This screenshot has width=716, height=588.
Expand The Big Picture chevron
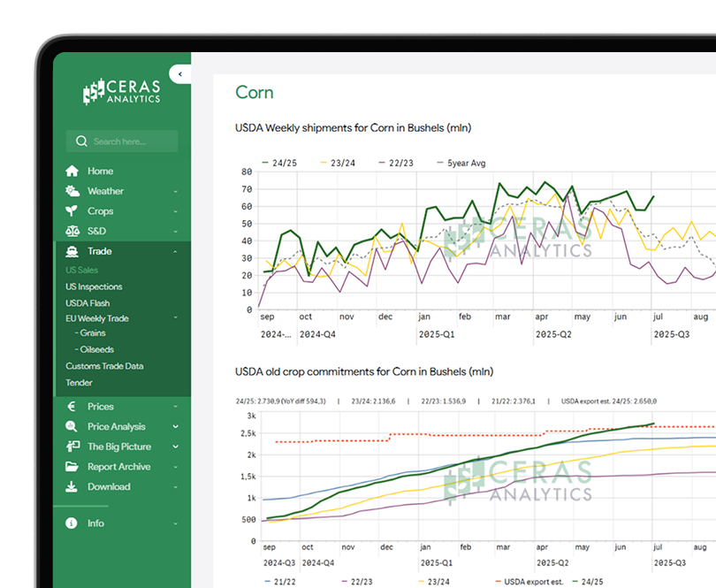click(175, 447)
